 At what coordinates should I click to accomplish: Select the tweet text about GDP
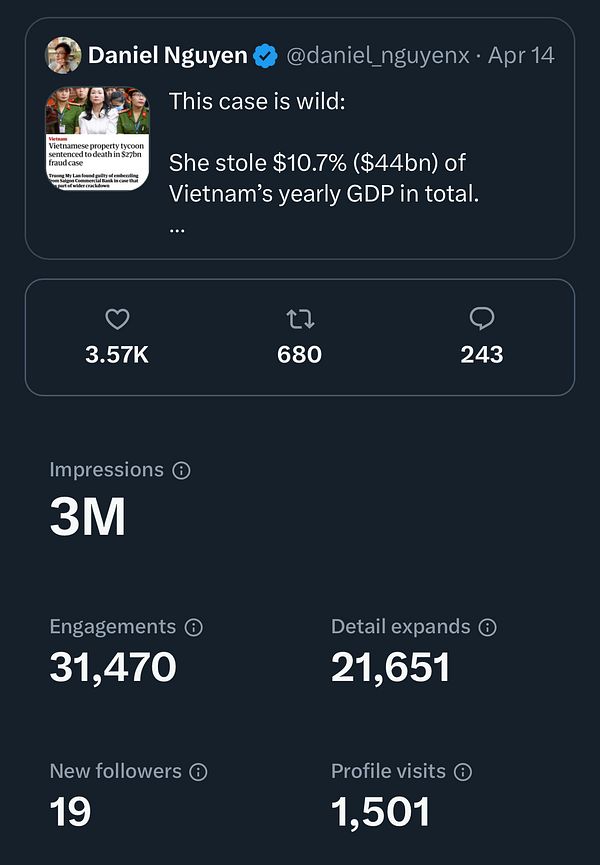point(323,177)
